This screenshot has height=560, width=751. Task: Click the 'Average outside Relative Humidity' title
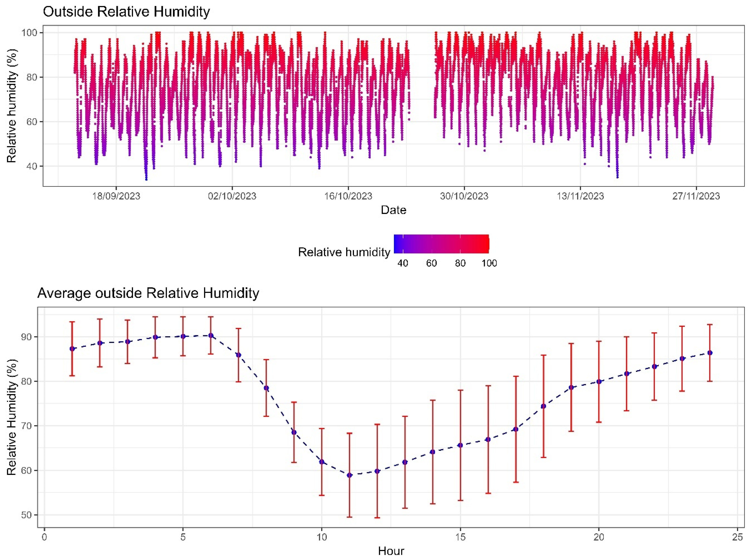coord(148,293)
